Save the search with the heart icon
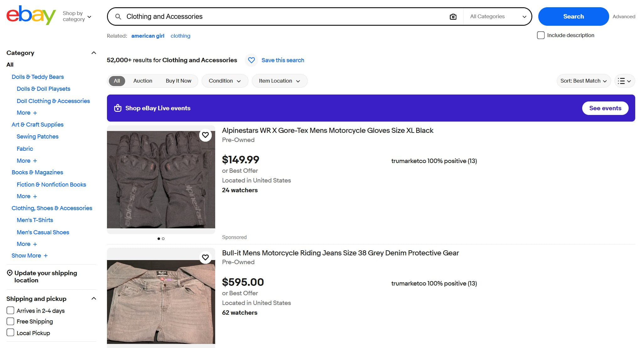The image size is (644, 348). coord(251,60)
